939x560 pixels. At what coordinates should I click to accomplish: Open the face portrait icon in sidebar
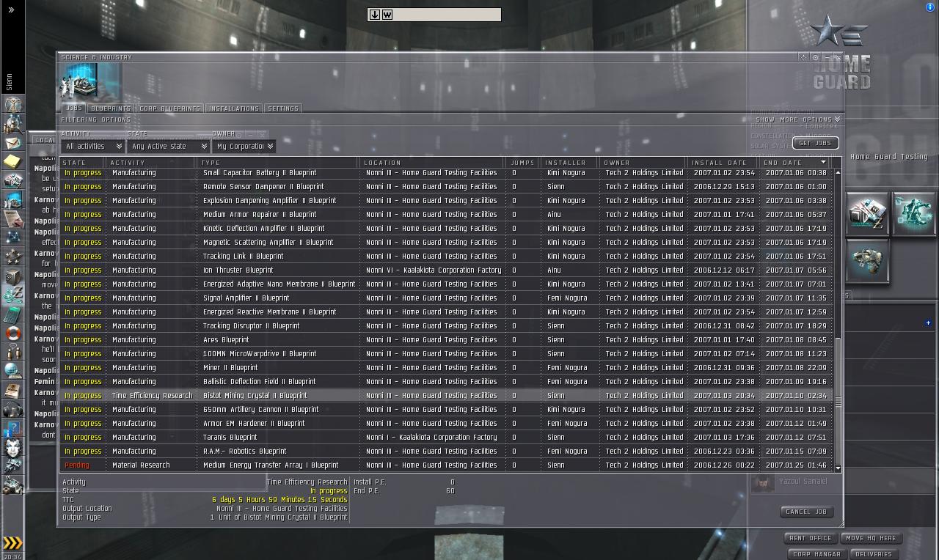[13, 447]
